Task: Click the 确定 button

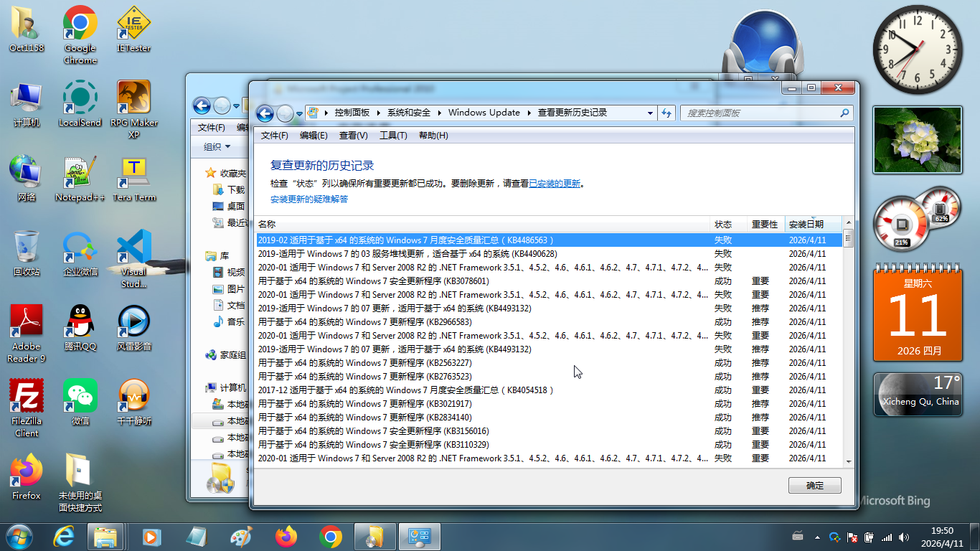Action: (814, 486)
